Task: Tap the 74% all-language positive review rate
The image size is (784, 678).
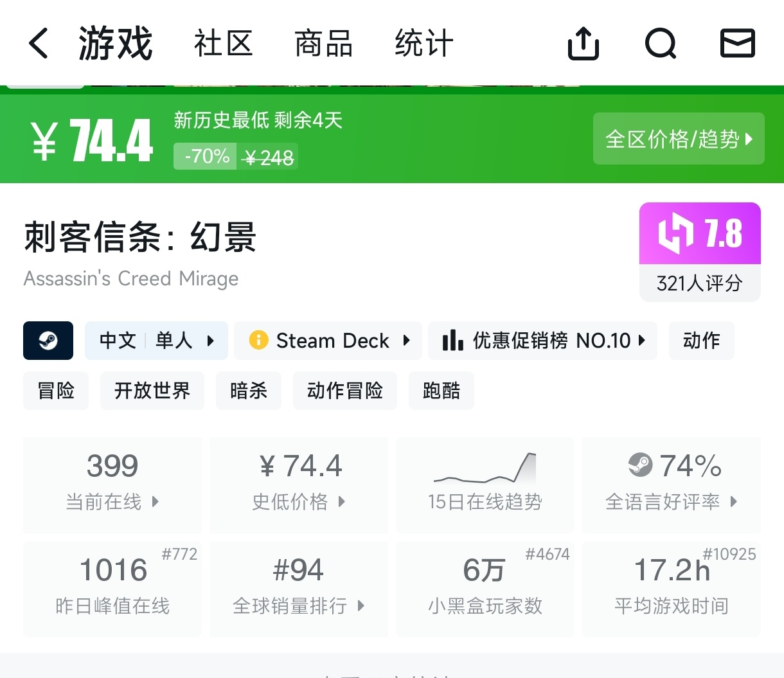Action: pos(672,485)
